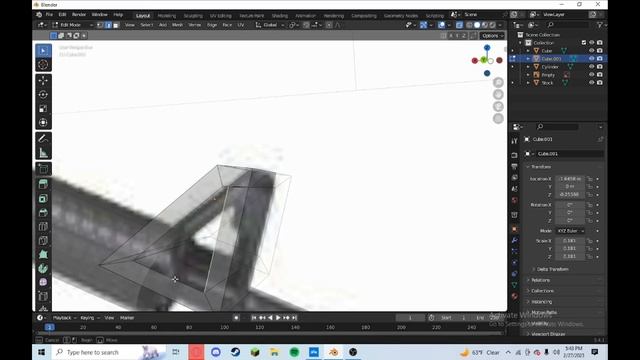This screenshot has width=640, height=360.
Task: Hide the Cube.001 object in outliner
Action: point(591,58)
